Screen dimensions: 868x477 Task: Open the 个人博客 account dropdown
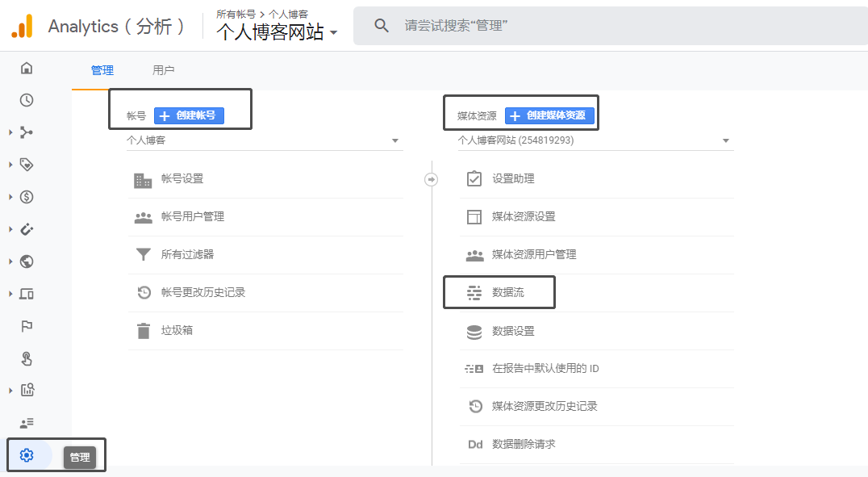point(265,140)
